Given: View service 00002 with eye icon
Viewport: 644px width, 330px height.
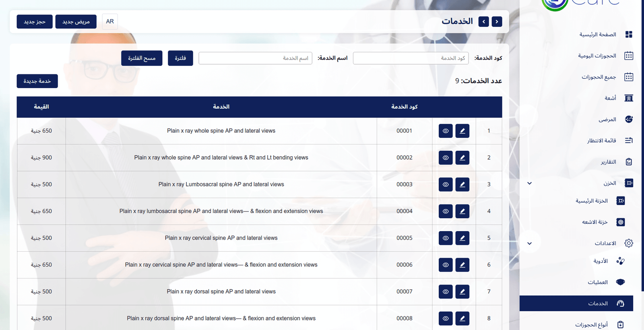Looking at the screenshot, I should [446, 158].
